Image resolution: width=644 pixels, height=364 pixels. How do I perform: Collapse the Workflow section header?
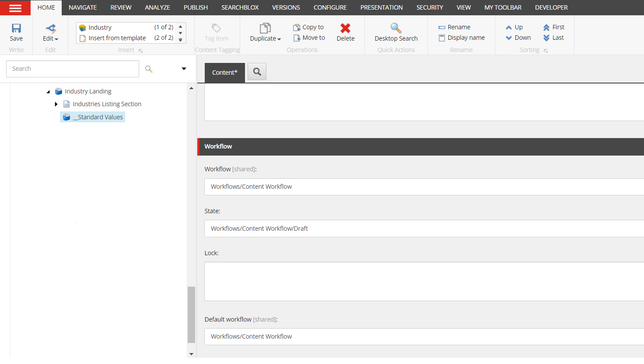click(x=421, y=147)
